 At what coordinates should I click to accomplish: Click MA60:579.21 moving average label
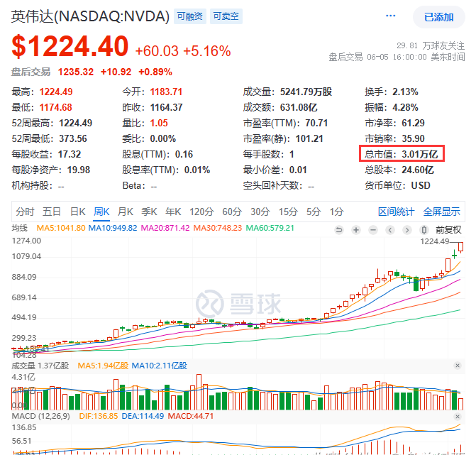pyautogui.click(x=270, y=228)
